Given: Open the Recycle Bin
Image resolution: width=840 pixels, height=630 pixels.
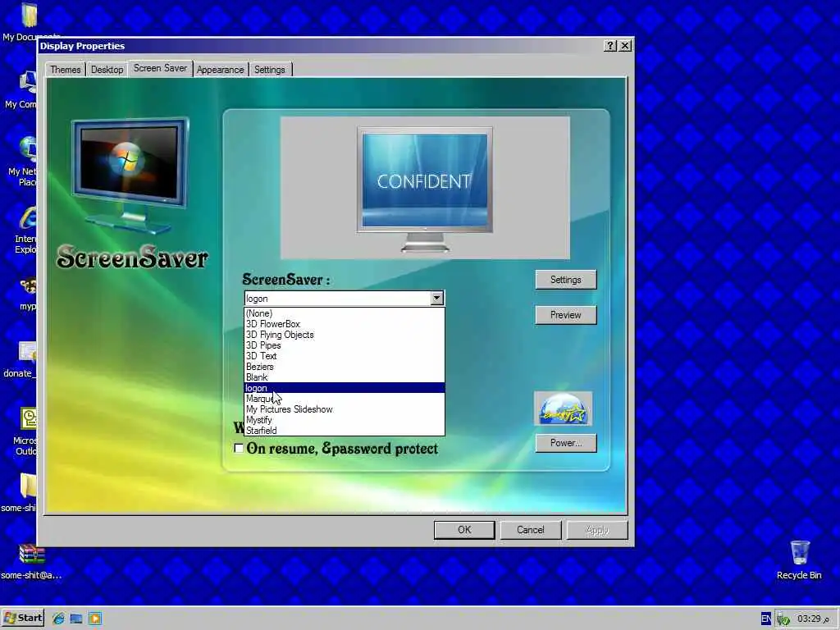Looking at the screenshot, I should (799, 552).
